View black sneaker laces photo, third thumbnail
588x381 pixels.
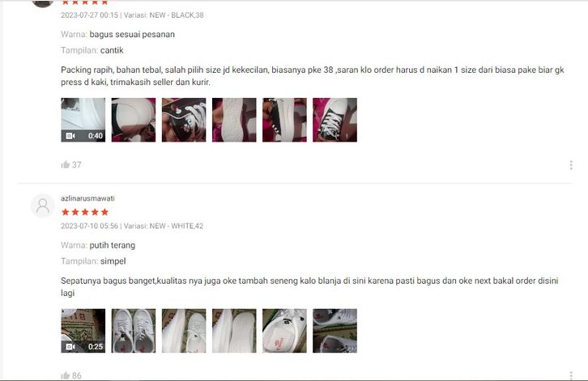coord(184,120)
